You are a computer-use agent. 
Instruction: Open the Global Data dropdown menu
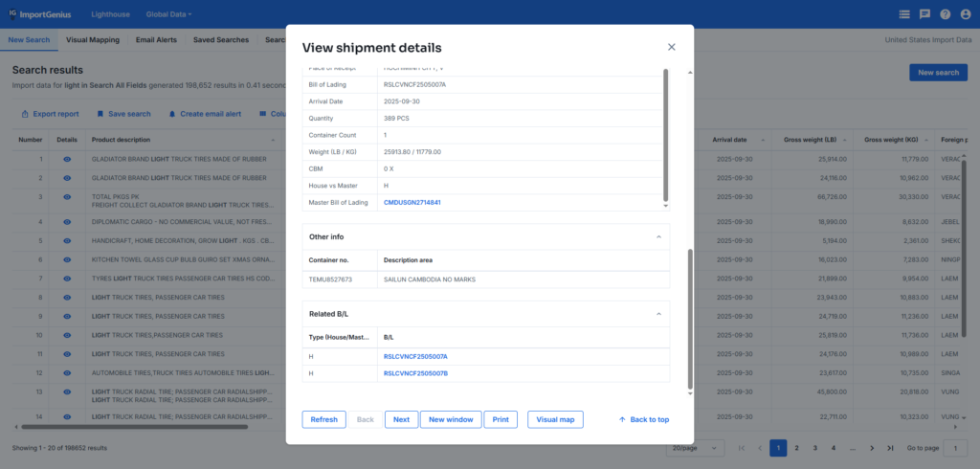click(168, 14)
